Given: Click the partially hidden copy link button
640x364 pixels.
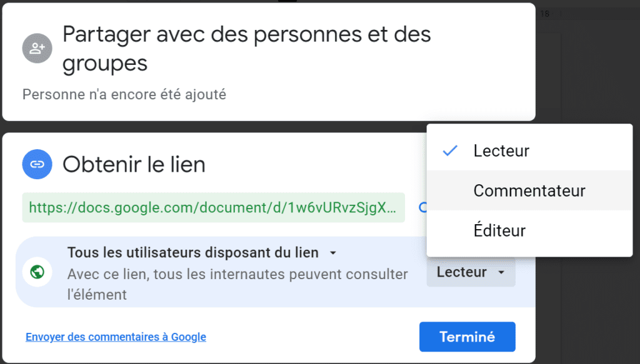Looking at the screenshot, I should [x=423, y=208].
